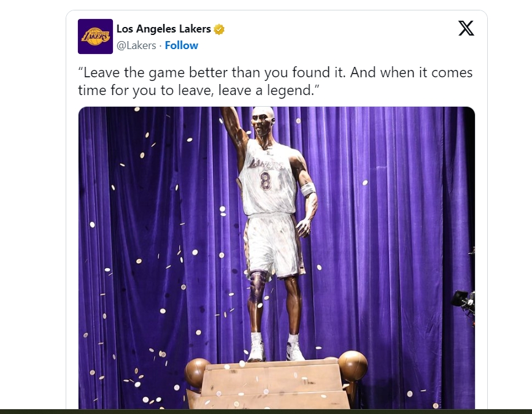Click the bronze basketball right of pedestal

(x=353, y=366)
